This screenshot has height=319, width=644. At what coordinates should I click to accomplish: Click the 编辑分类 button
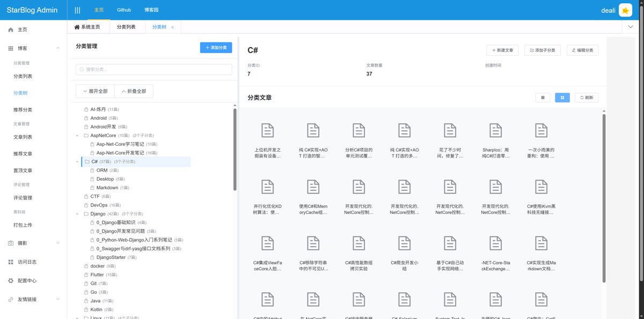click(582, 50)
